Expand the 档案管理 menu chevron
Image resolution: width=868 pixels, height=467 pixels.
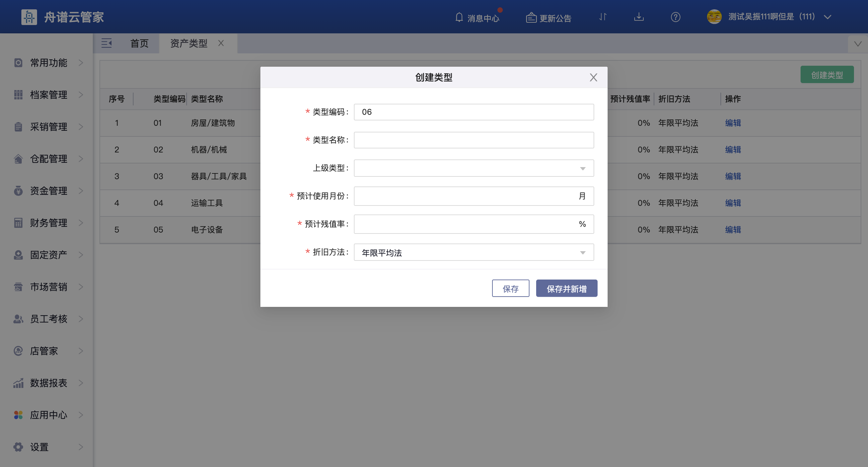coord(80,95)
